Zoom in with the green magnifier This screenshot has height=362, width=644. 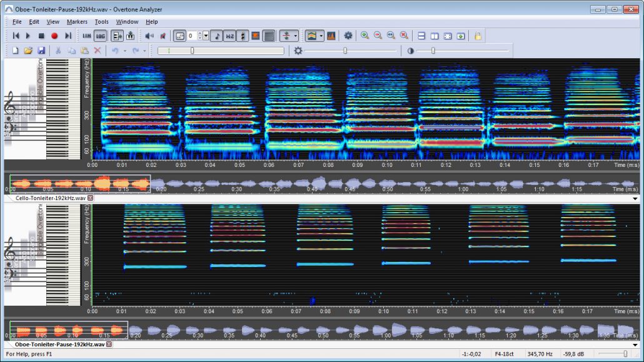(365, 36)
